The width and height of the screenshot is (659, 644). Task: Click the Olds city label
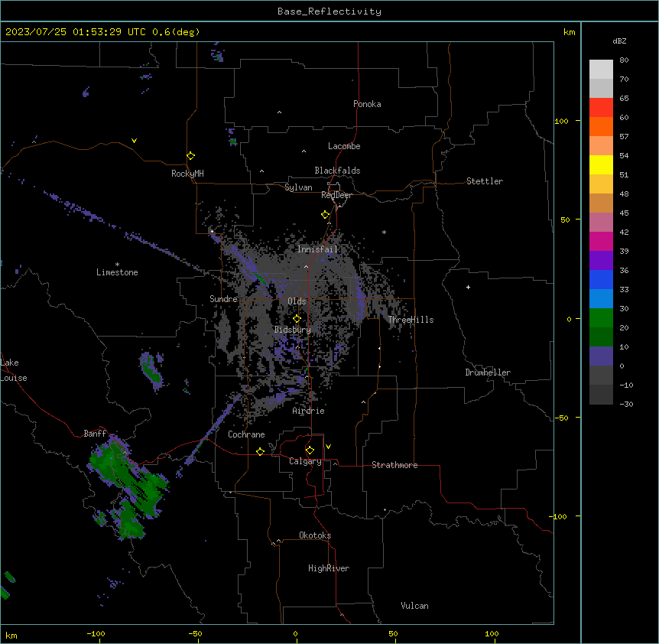297,301
